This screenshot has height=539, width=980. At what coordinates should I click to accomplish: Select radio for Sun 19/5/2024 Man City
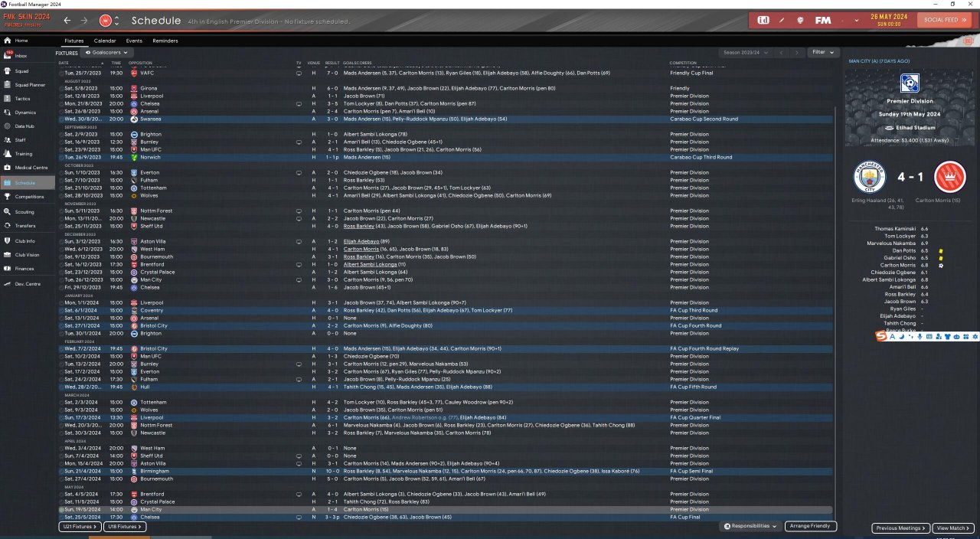(x=61, y=510)
